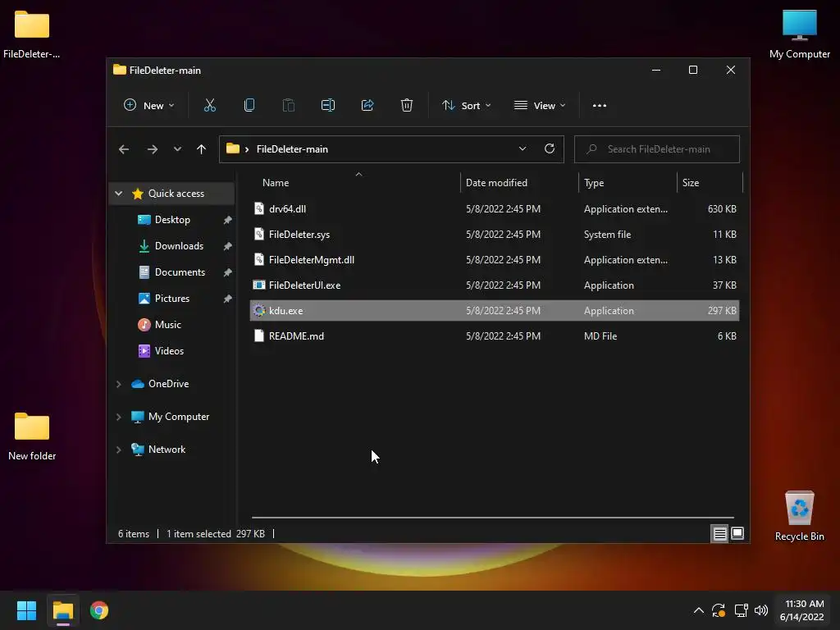Click File Explorer in the taskbar

pyautogui.click(x=62, y=610)
